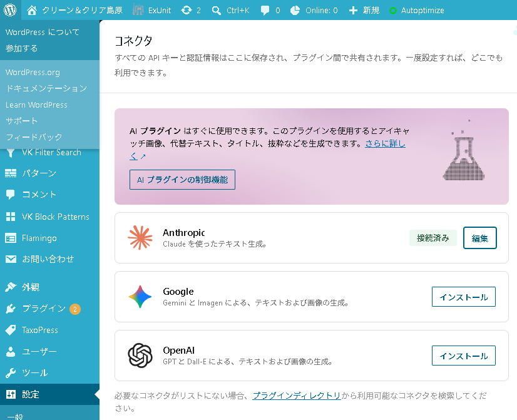Screen dimensions: 517x420
Task: Edit the Anthropic connector via 編集
Action: [x=479, y=238]
